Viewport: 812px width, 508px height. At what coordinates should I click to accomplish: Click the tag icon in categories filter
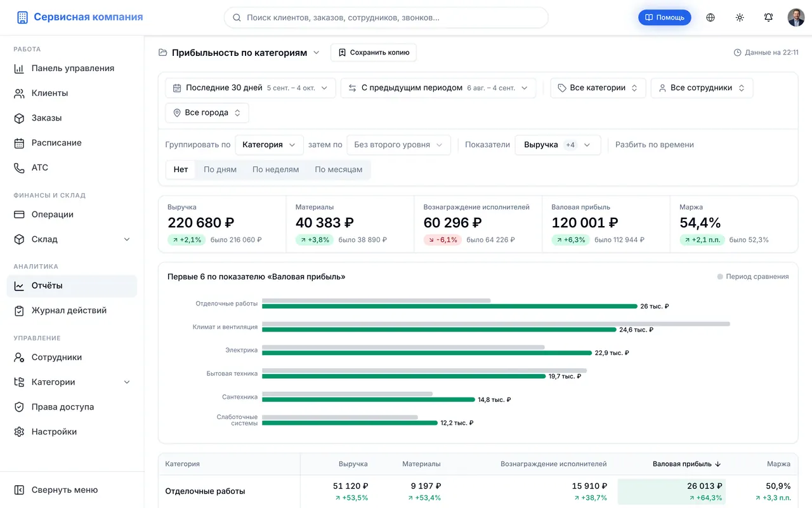(562, 88)
